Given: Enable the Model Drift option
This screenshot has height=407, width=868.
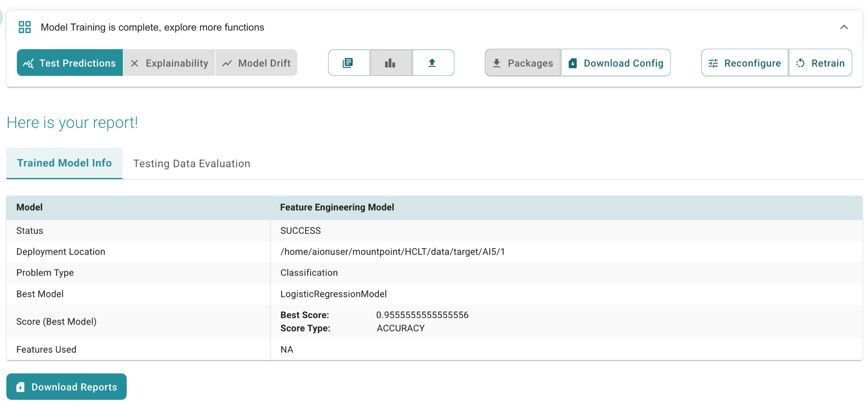Looking at the screenshot, I should (256, 63).
